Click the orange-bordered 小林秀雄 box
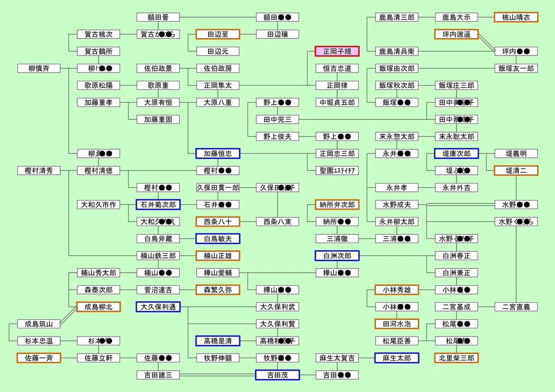Image resolution: width=555 pixels, height=392 pixels. click(397, 291)
